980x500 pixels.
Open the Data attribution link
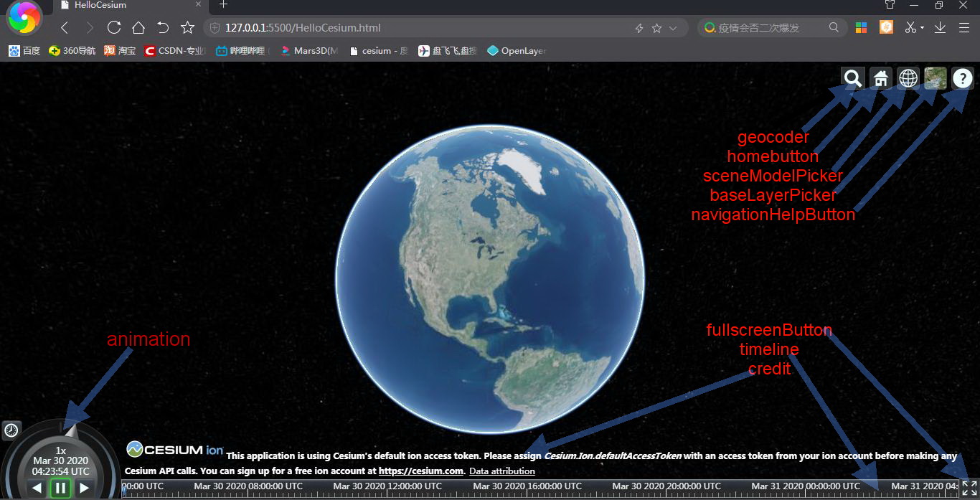(502, 471)
